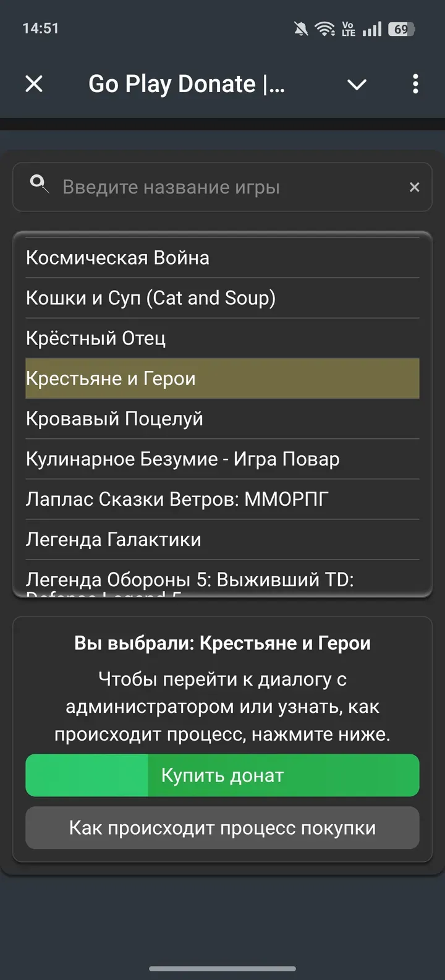This screenshot has height=980, width=445.
Task: Open Как происходит процесс покупки
Action: point(222,828)
